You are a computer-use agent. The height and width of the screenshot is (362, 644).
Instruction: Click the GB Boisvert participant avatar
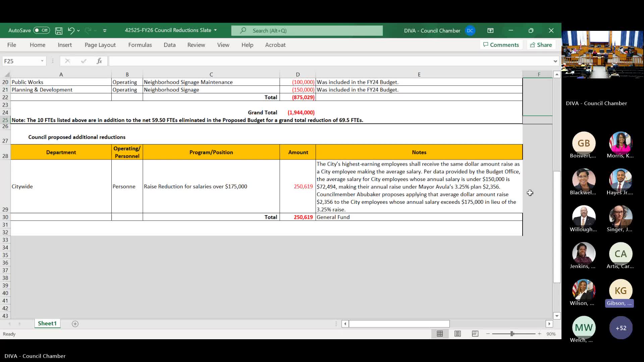[584, 143]
